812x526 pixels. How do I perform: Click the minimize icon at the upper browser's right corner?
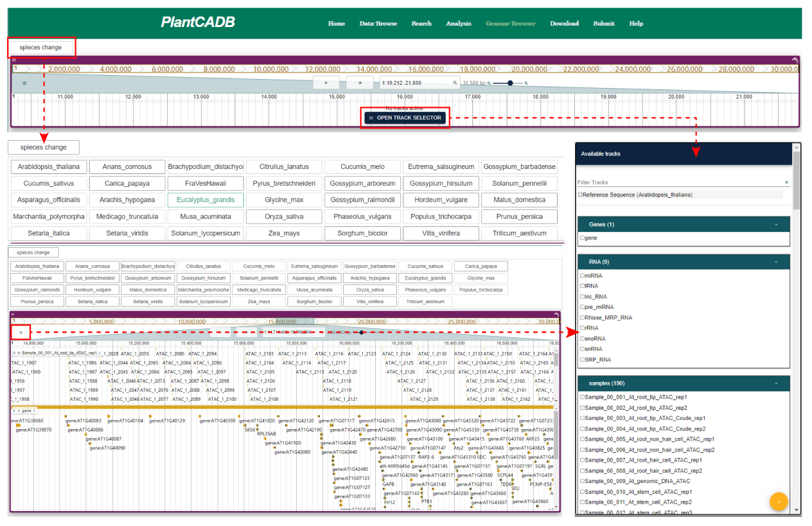click(x=795, y=60)
